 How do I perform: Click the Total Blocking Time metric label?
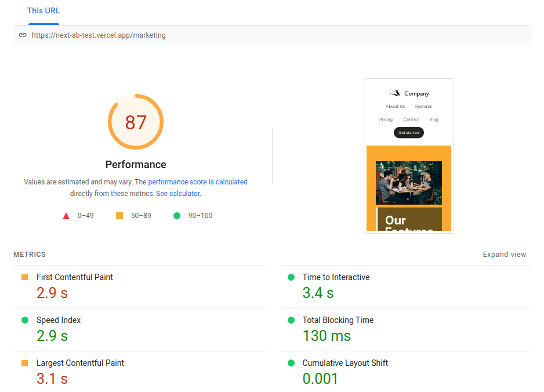point(338,320)
